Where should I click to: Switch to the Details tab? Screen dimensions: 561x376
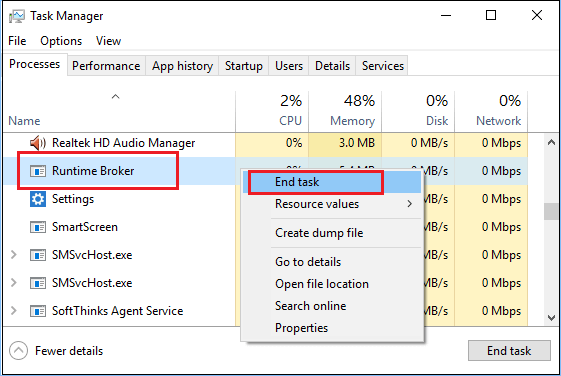coord(332,66)
